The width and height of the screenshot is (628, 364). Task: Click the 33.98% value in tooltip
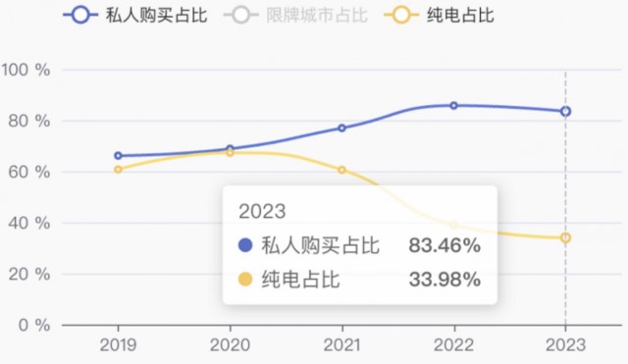(x=445, y=279)
